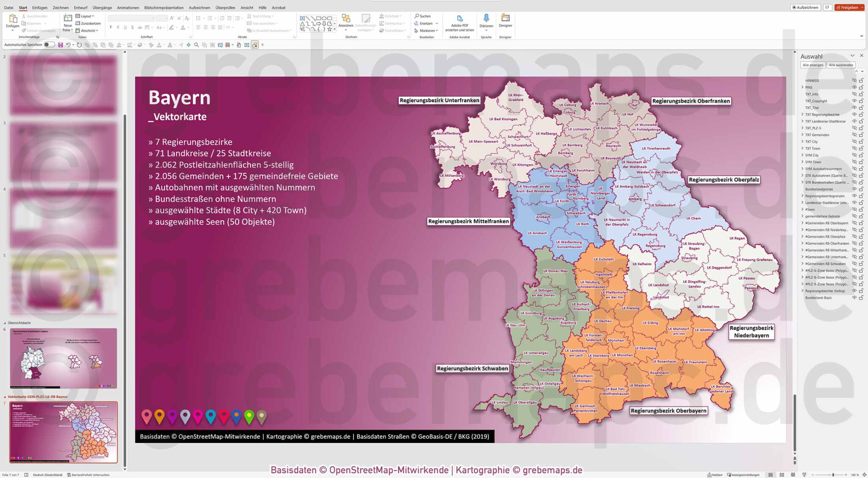
Task: Expand the PINS tree item
Action: pyautogui.click(x=802, y=87)
